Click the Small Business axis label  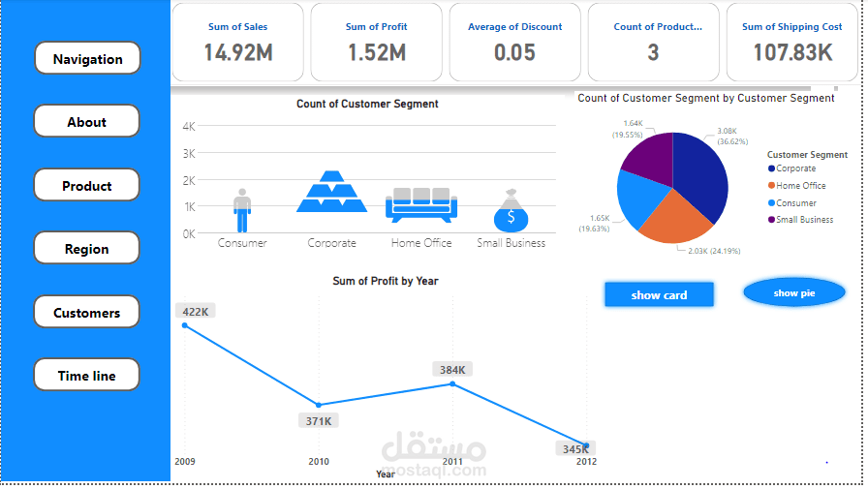tap(511, 243)
